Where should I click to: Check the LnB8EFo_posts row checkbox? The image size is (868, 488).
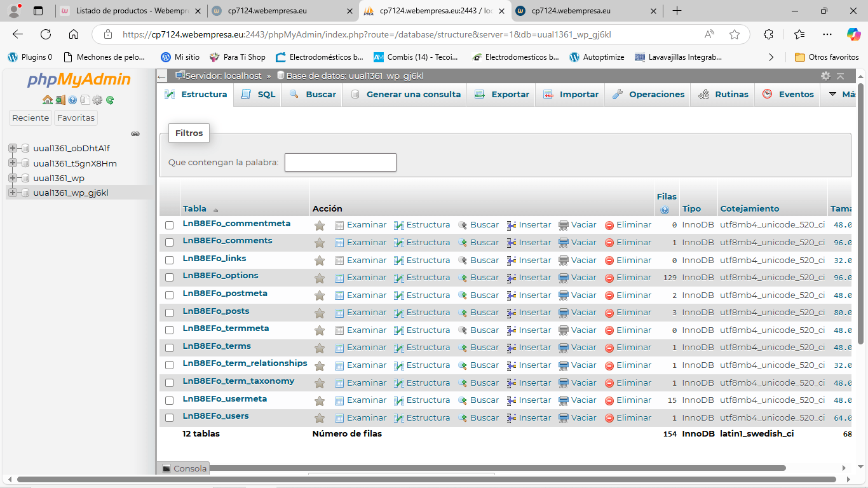(169, 313)
